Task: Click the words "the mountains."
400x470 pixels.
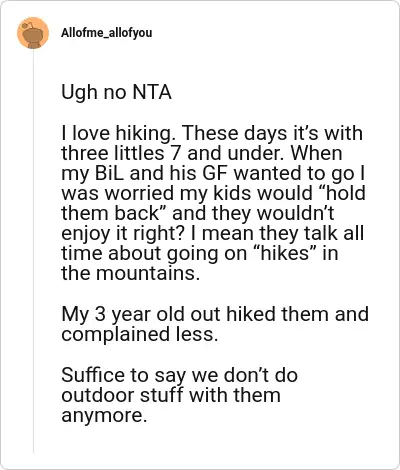Action: click(130, 273)
